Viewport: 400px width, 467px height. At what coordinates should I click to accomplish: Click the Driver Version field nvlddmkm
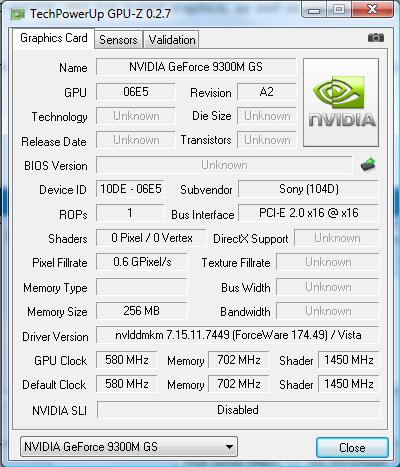238,335
